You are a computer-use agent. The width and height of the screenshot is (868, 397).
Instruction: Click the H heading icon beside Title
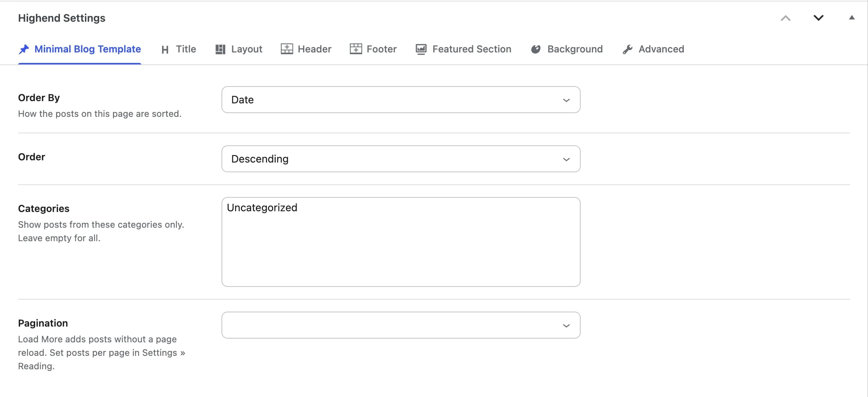click(x=165, y=49)
